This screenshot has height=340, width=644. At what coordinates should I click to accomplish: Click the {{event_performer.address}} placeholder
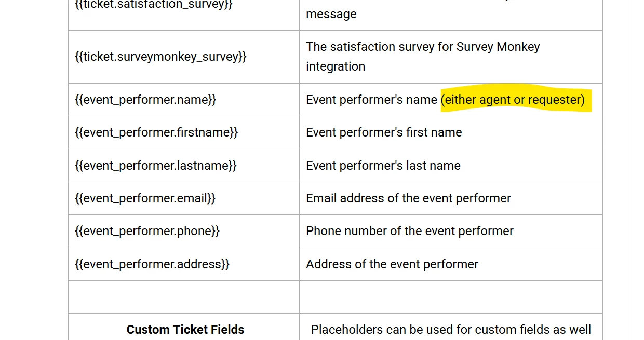152,264
